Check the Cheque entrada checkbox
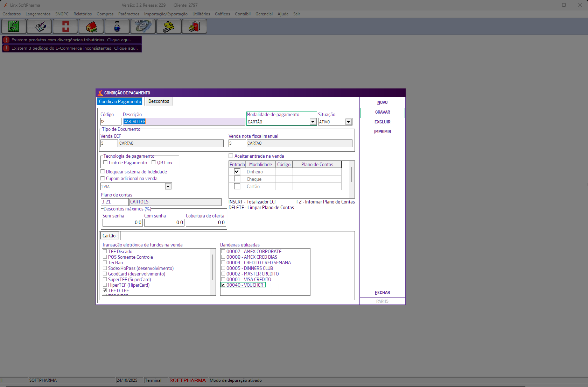 pyautogui.click(x=237, y=179)
